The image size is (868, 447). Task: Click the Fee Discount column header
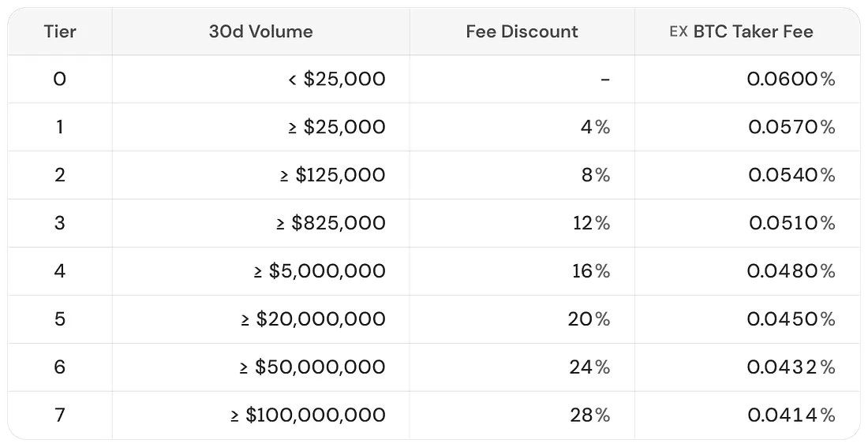click(522, 32)
